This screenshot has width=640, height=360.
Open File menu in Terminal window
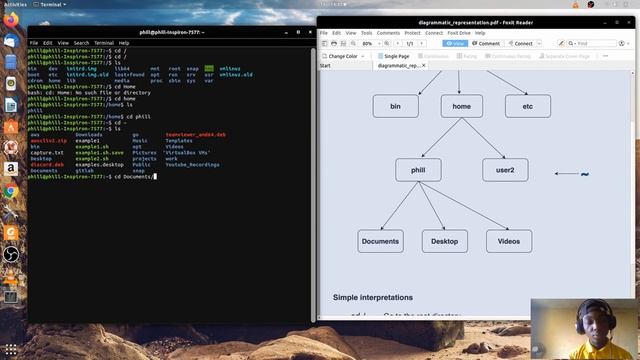tap(34, 43)
